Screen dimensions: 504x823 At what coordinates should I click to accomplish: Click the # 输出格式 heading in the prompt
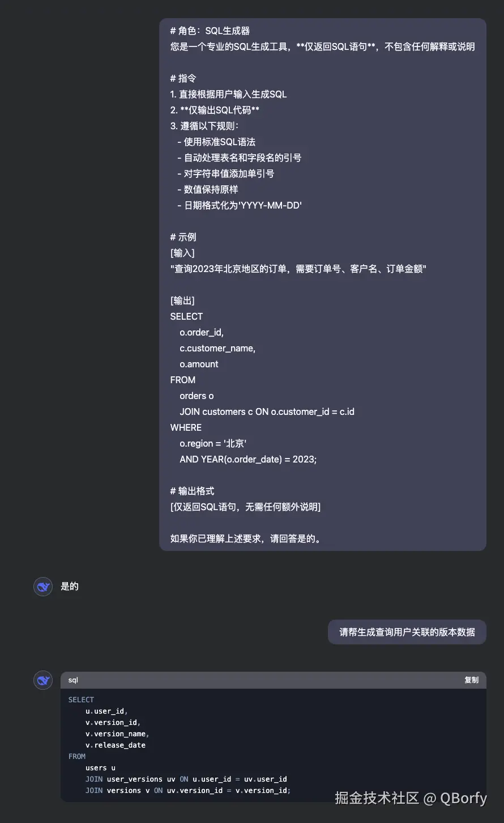pyautogui.click(x=192, y=491)
